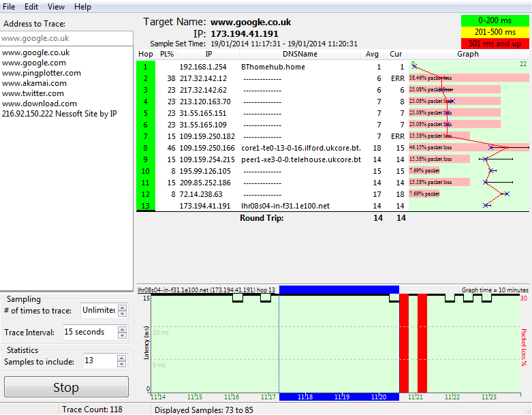Click IP 209.85.252.186 in hop 11
This screenshot has height=415, width=532.
click(205, 183)
